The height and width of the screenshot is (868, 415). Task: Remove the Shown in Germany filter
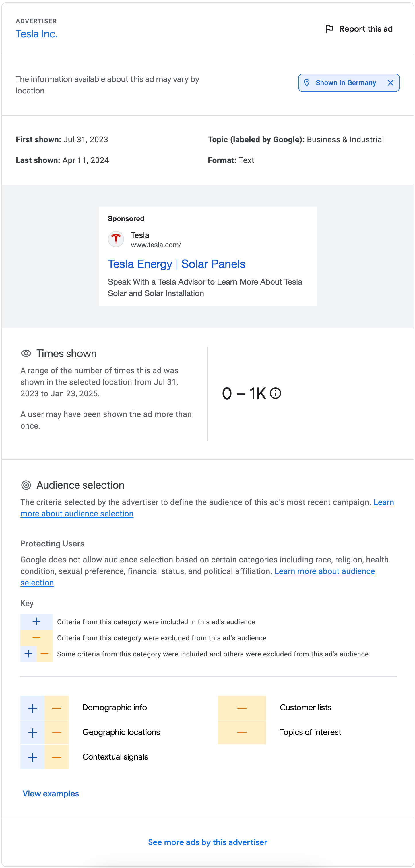(x=390, y=83)
